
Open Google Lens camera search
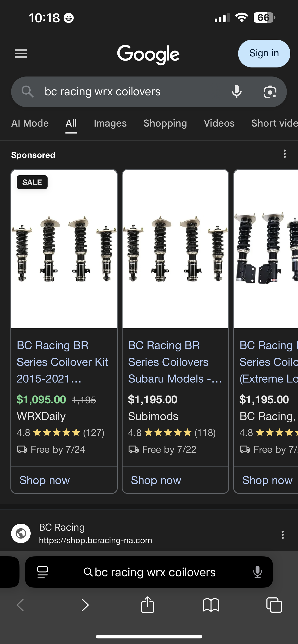point(270,92)
